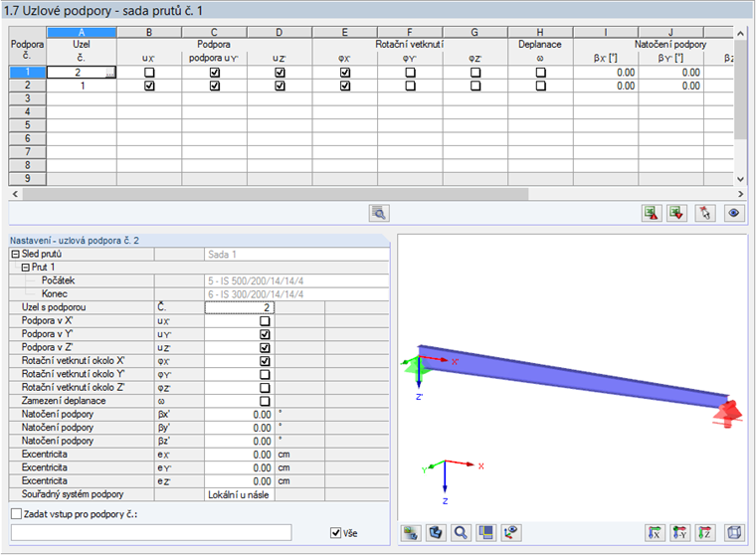Check Rotační vetknutí okolo Z' checkbox
756x555 pixels.
[265, 388]
